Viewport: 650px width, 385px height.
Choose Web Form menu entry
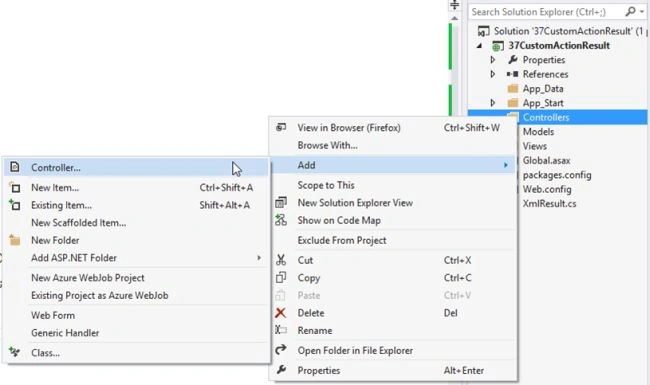pyautogui.click(x=136, y=315)
